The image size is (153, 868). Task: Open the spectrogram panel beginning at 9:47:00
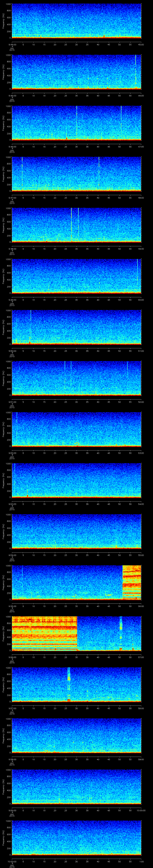pyautogui.click(x=76, y=174)
